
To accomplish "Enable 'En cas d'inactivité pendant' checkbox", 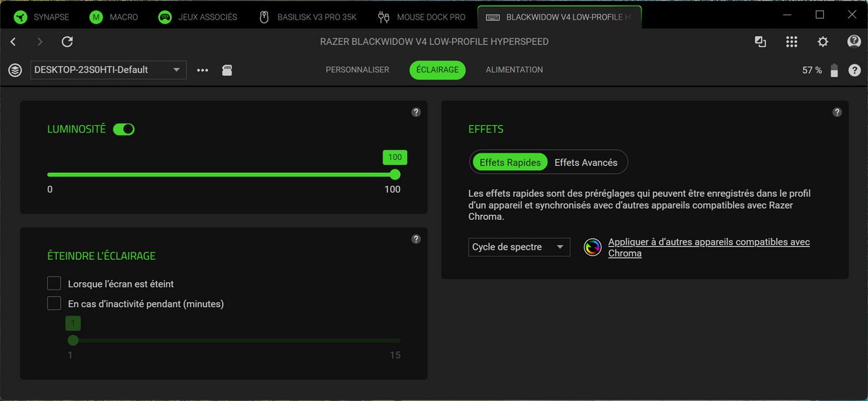I will (54, 303).
